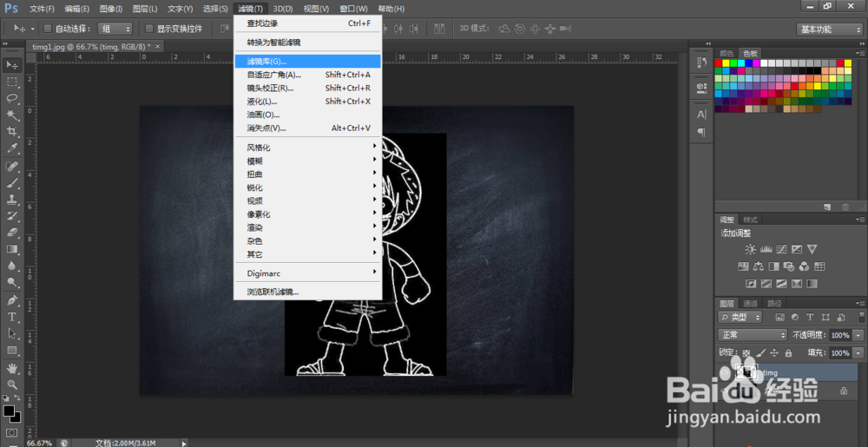
Task: Select the Hand tool
Action: [x=12, y=368]
